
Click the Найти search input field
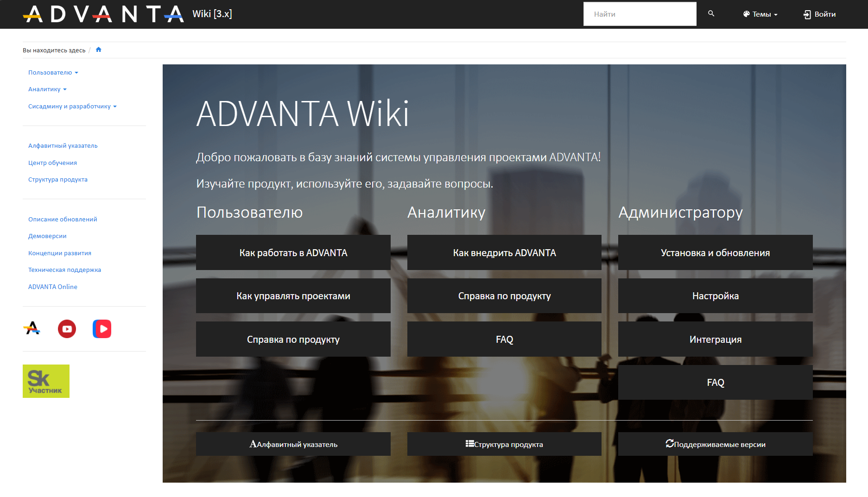tap(640, 14)
